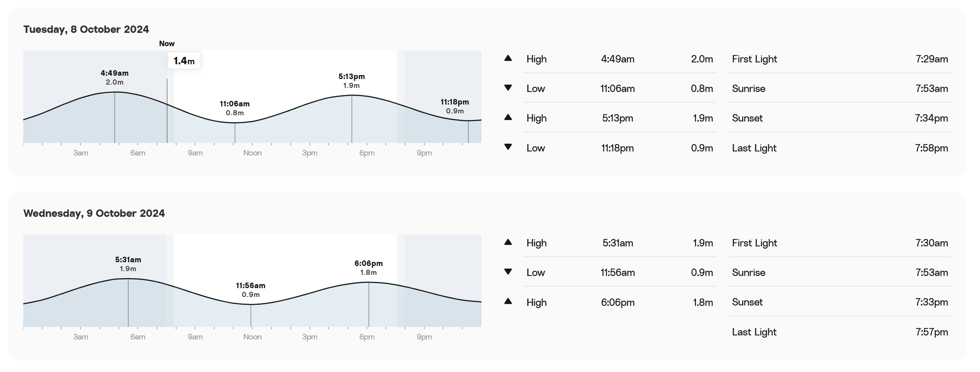Click the Wednesday, 9 October 2024 heading
Screen dimensions: 980x372
94,213
